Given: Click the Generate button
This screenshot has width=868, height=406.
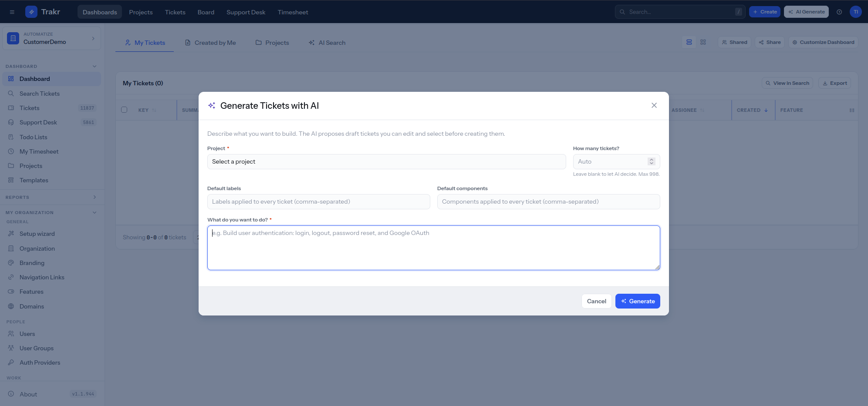Looking at the screenshot, I should [638, 301].
